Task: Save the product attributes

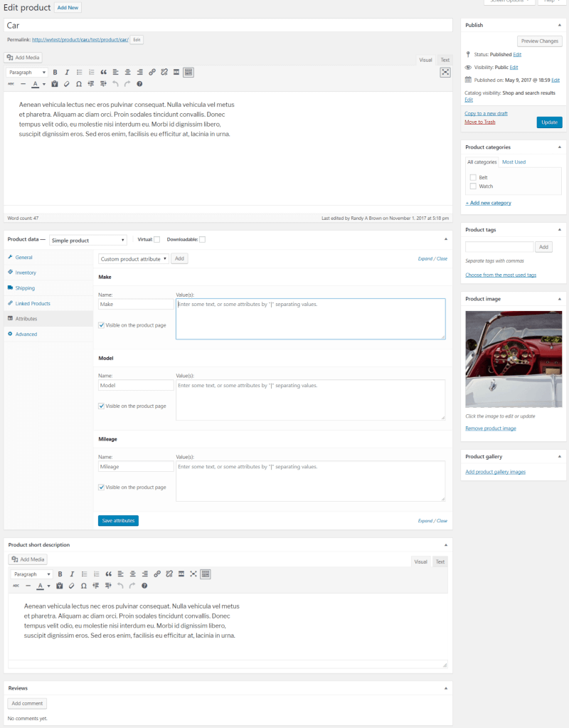Action: coord(118,520)
